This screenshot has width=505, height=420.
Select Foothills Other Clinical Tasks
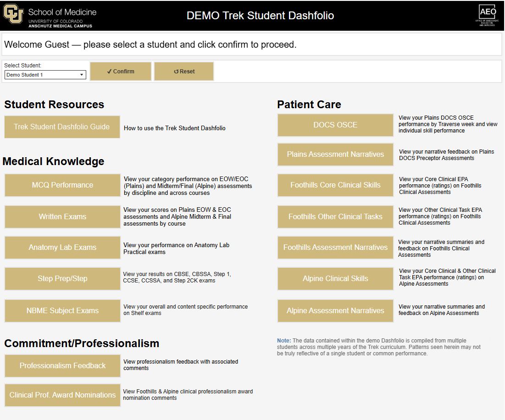click(x=335, y=217)
